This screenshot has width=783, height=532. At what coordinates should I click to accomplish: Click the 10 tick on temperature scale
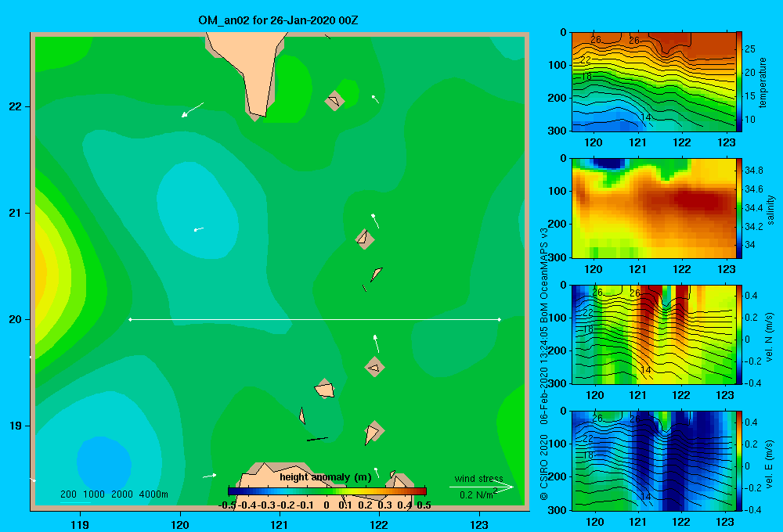pyautogui.click(x=749, y=119)
